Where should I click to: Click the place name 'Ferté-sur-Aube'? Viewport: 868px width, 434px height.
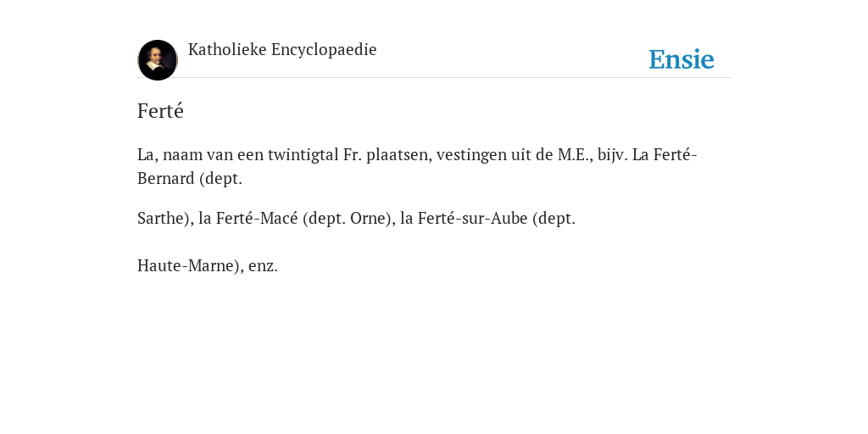coord(473,219)
